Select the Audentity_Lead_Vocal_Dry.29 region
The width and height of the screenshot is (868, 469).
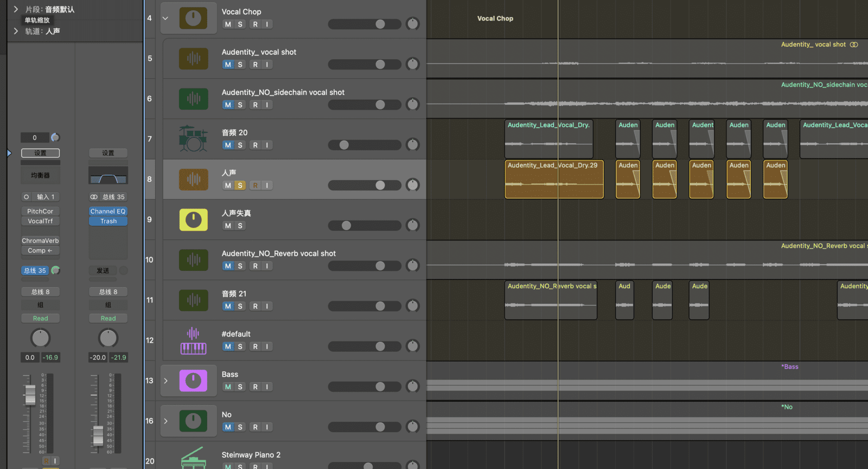554,179
